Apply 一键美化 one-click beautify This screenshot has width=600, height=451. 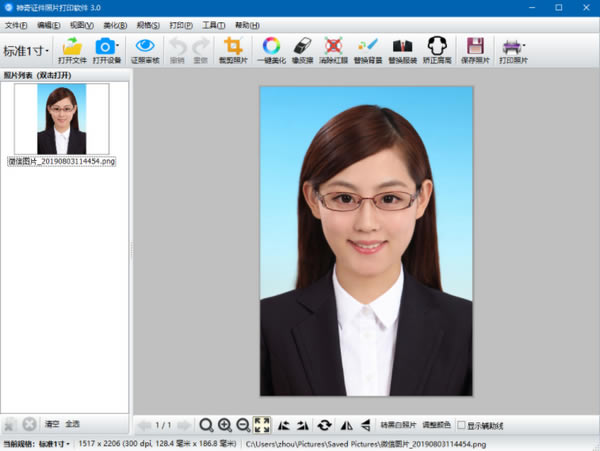click(x=271, y=46)
